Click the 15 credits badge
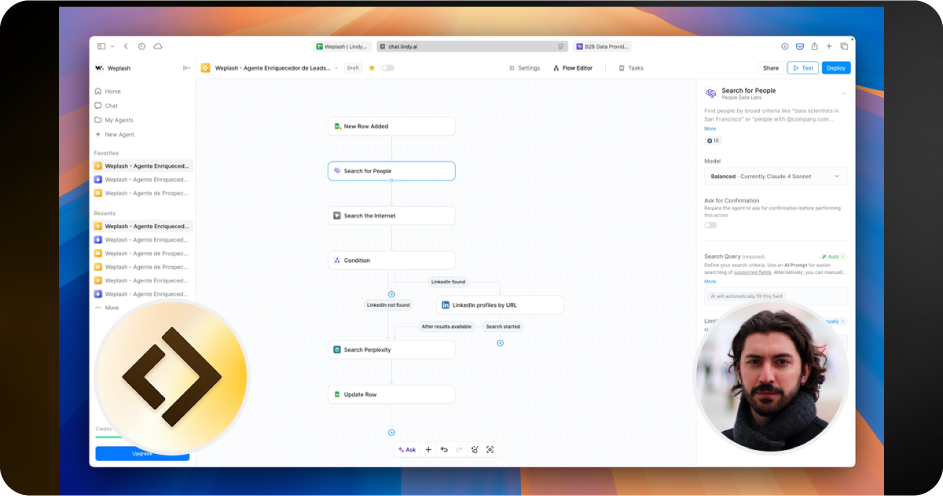943x496 pixels. [713, 141]
